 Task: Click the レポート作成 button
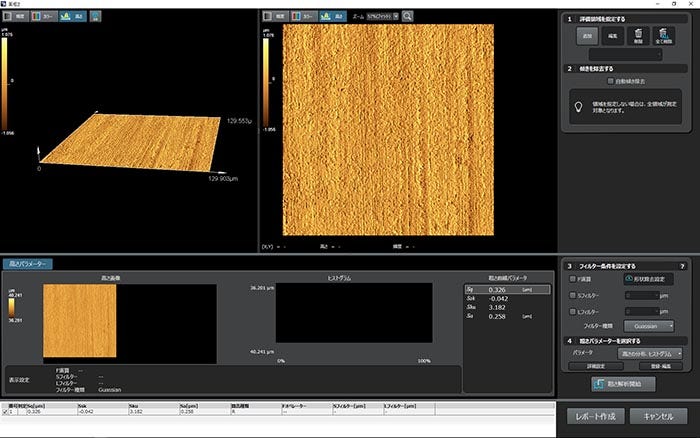597,415
